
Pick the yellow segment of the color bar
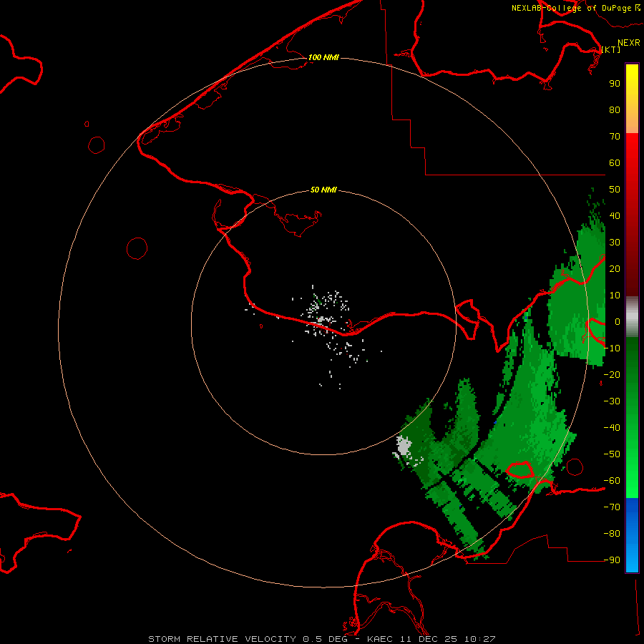click(632, 99)
